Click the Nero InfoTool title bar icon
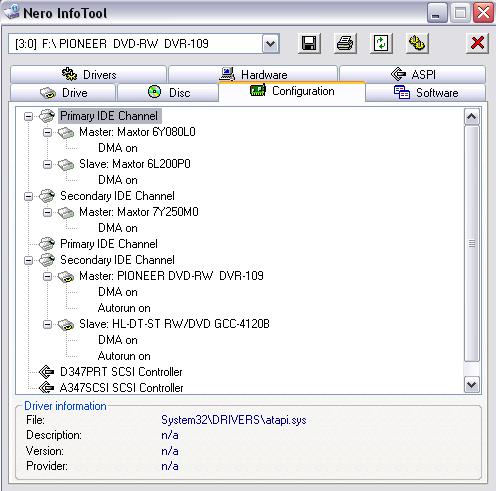The width and height of the screenshot is (496, 491). (11, 12)
